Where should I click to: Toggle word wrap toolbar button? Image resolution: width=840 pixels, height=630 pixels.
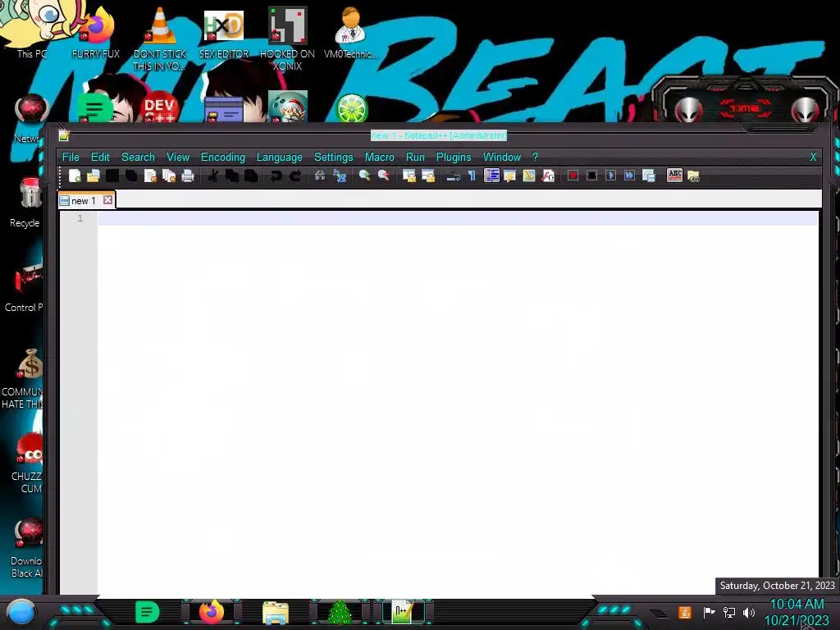pyautogui.click(x=453, y=176)
